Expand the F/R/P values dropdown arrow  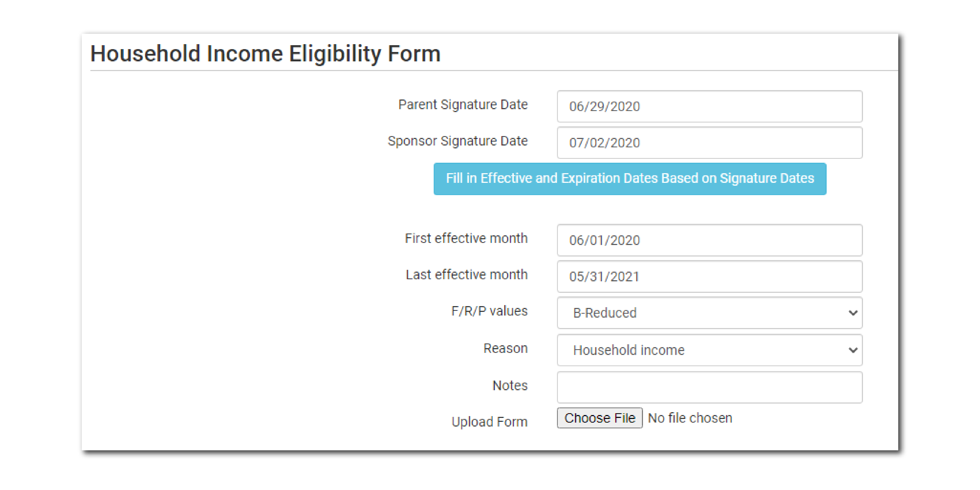(x=852, y=313)
